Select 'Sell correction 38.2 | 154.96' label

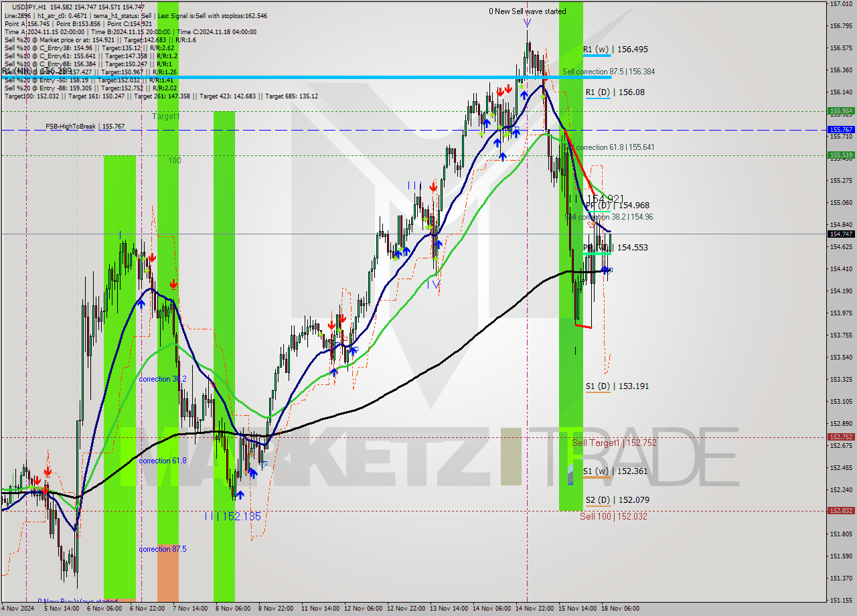[609, 217]
